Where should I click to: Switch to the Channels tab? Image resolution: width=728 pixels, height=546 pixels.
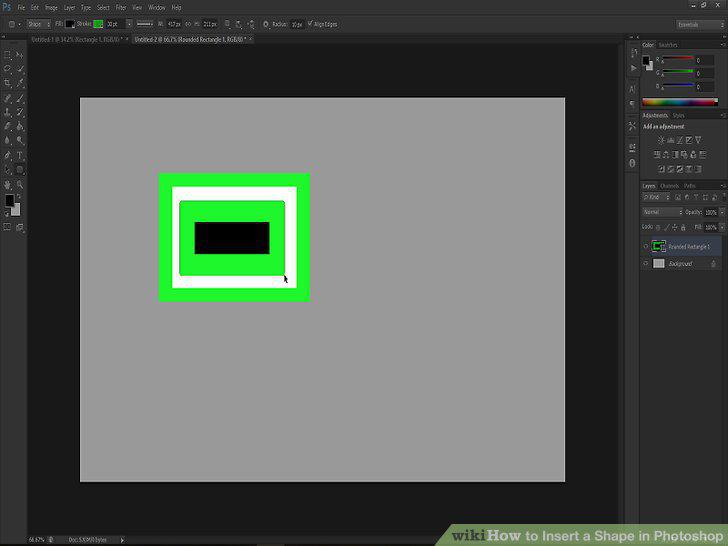point(670,186)
